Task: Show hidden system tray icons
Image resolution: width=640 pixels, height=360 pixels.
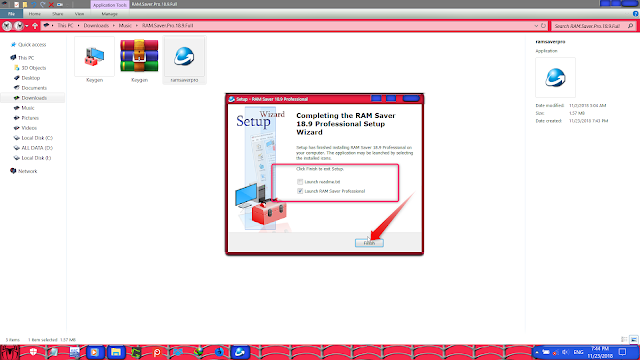Action: 537,352
